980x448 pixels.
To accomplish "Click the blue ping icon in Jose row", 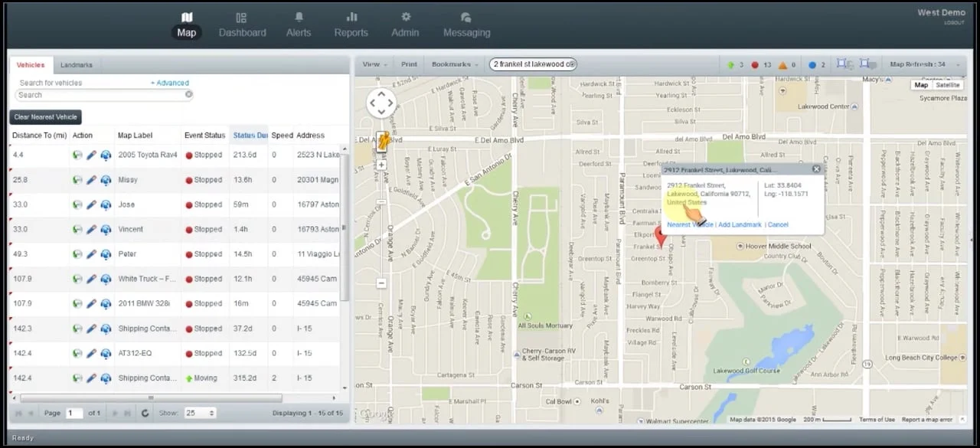I will 106,204.
